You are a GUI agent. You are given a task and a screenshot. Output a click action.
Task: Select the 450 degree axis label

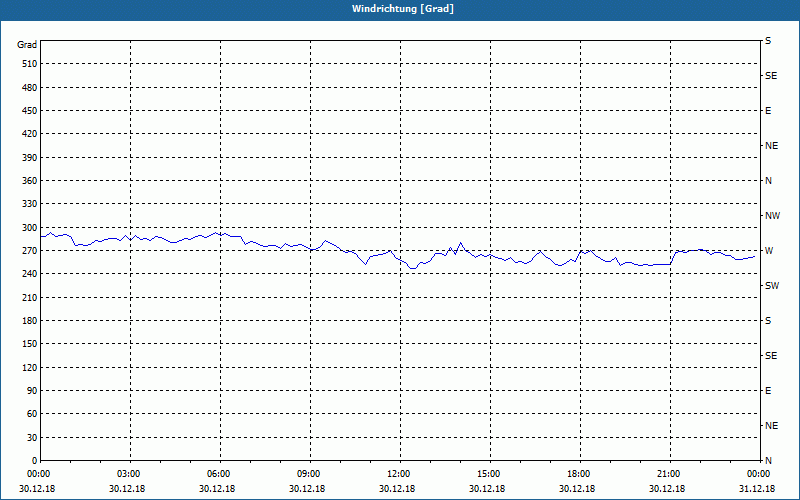pyautogui.click(x=30, y=111)
